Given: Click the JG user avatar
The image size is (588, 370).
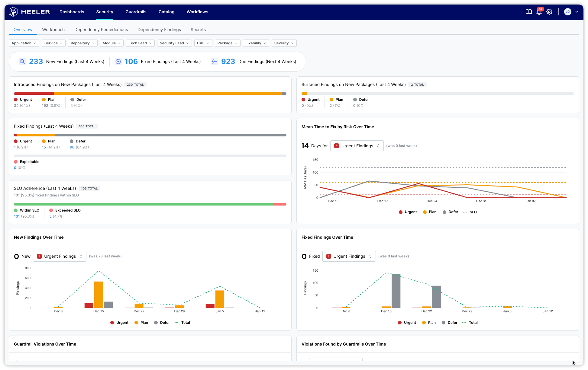Looking at the screenshot, I should click(568, 12).
